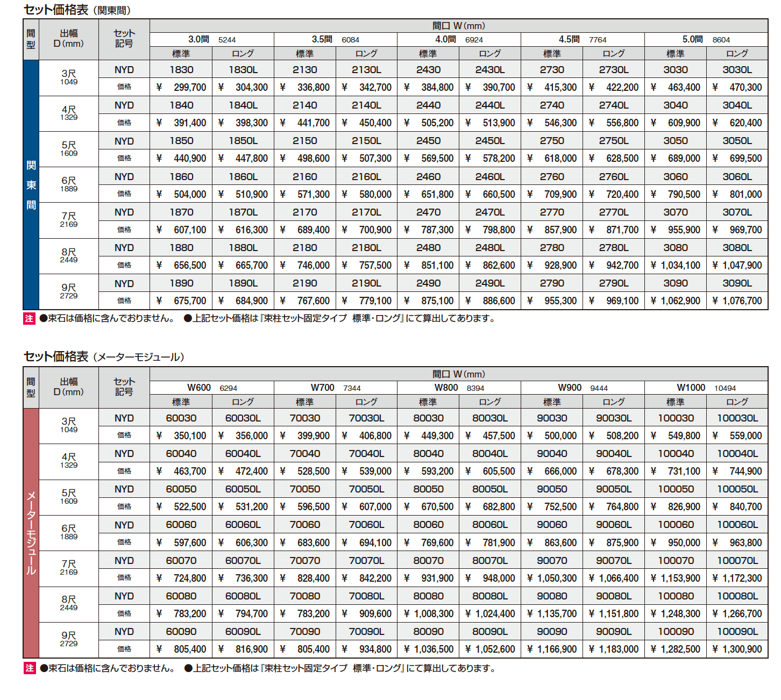Select set code 2450 in the 4.0間 column
Viewport: 781px width, 700px height.
429,141
